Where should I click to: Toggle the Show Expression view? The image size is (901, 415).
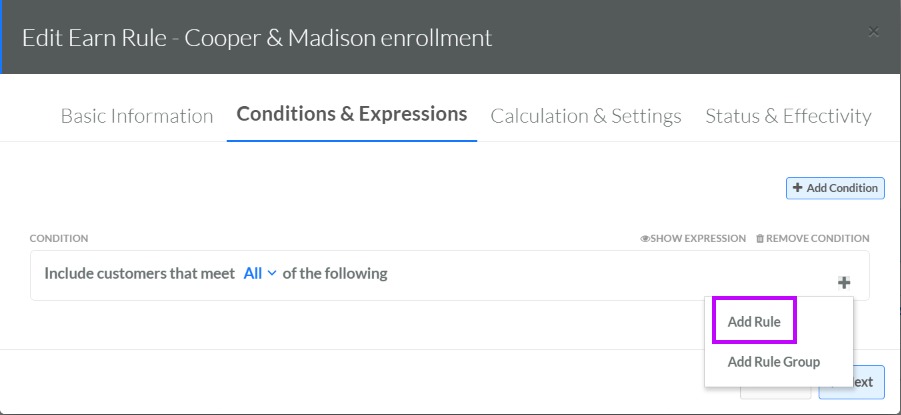click(693, 239)
